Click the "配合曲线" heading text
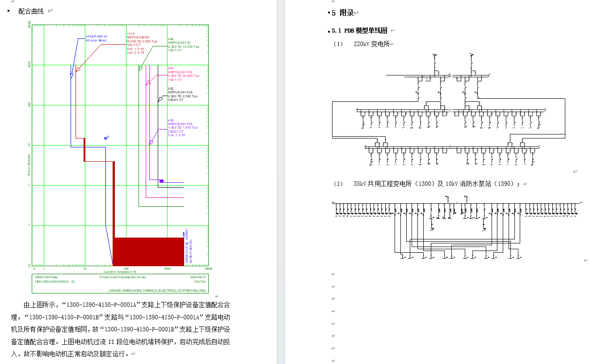 point(31,11)
